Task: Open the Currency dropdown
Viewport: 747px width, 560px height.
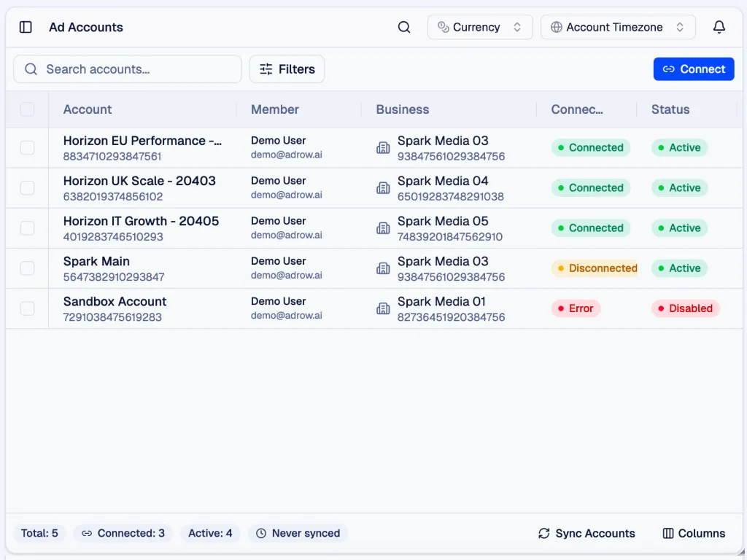Action: pos(479,27)
